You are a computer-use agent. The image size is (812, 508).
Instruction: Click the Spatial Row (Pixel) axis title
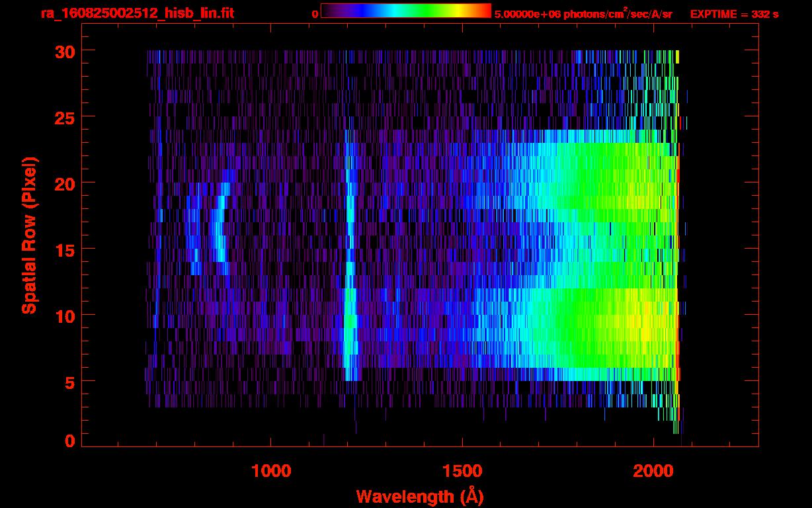(x=30, y=235)
